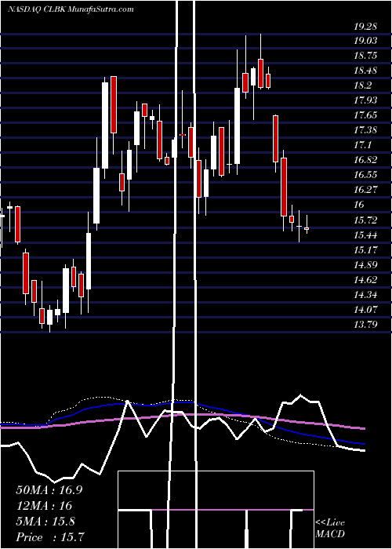The width and height of the screenshot is (392, 549).
Task: Click the 5MA : 15.8 readout
Action: tap(45, 521)
